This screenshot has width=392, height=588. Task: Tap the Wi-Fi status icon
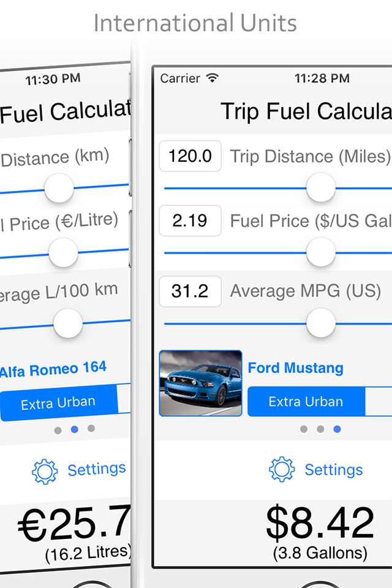[213, 78]
